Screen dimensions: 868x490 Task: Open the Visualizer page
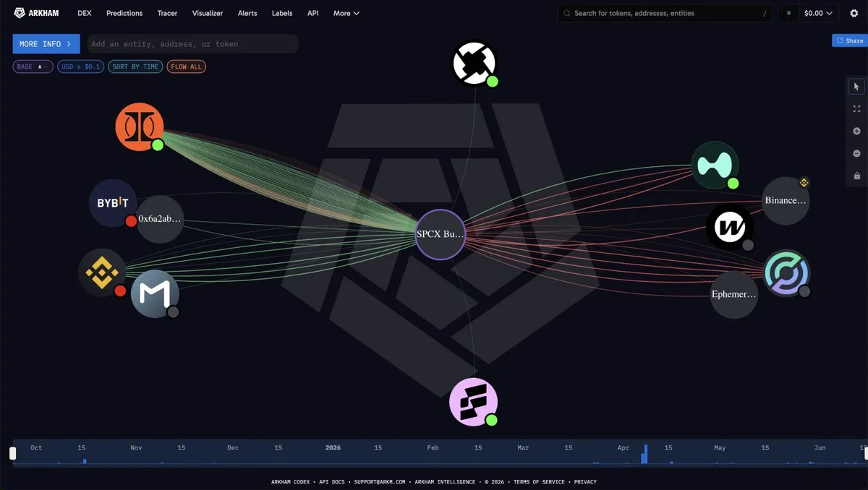coord(208,13)
